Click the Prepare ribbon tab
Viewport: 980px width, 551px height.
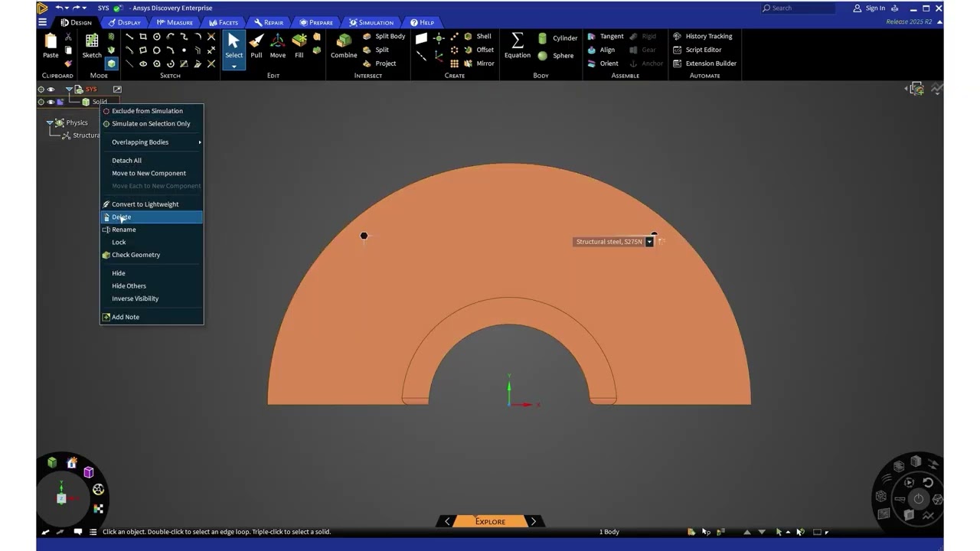[x=316, y=22]
